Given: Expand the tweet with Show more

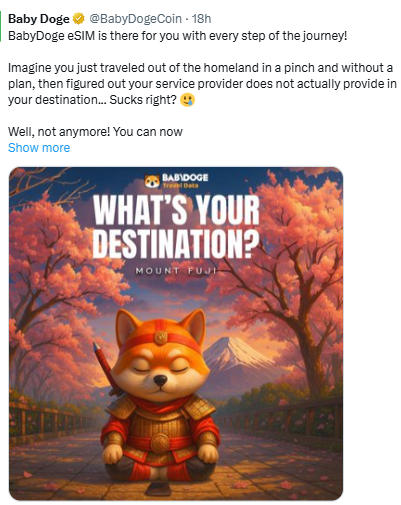Looking at the screenshot, I should coord(39,148).
